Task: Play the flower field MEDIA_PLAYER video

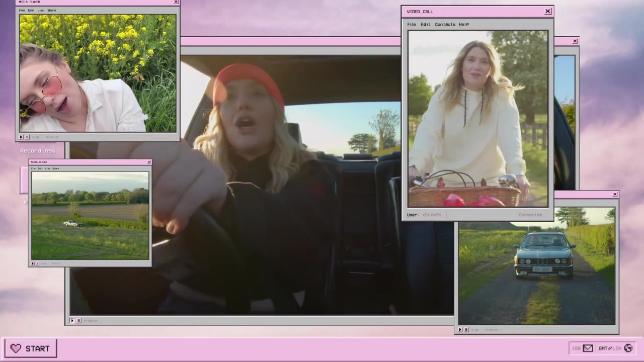Action: (21, 137)
